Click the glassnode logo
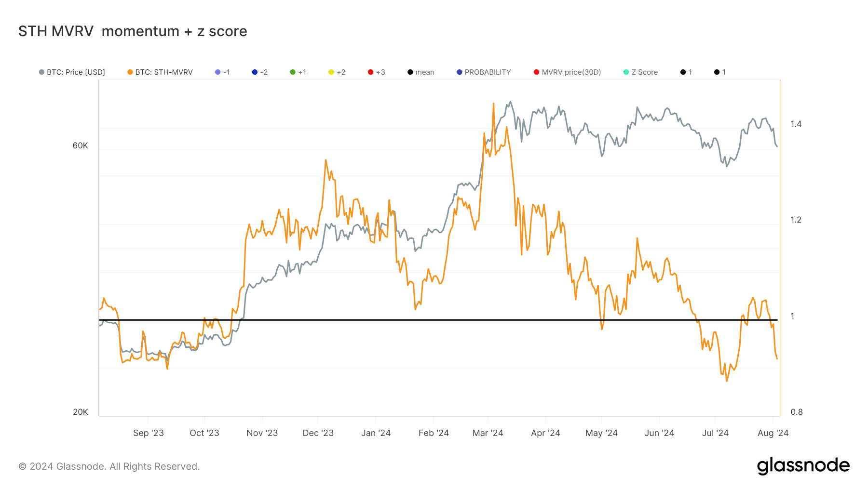868x488 pixels. 803,466
